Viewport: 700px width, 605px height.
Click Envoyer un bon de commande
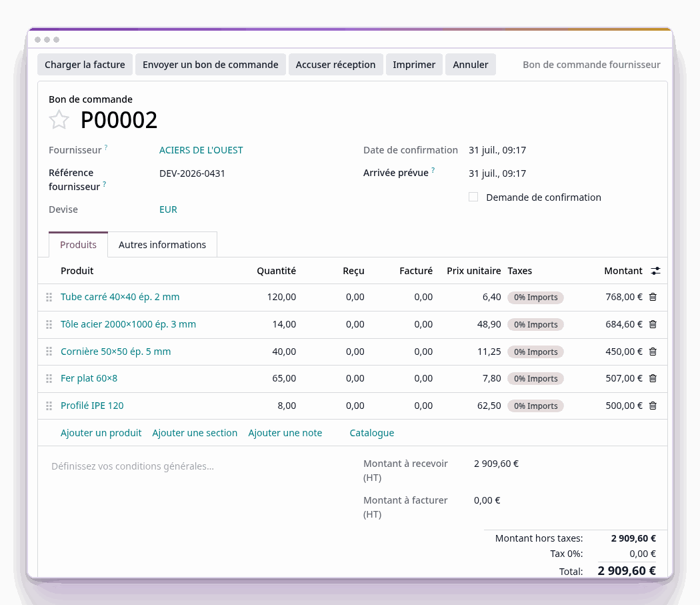[x=210, y=64]
